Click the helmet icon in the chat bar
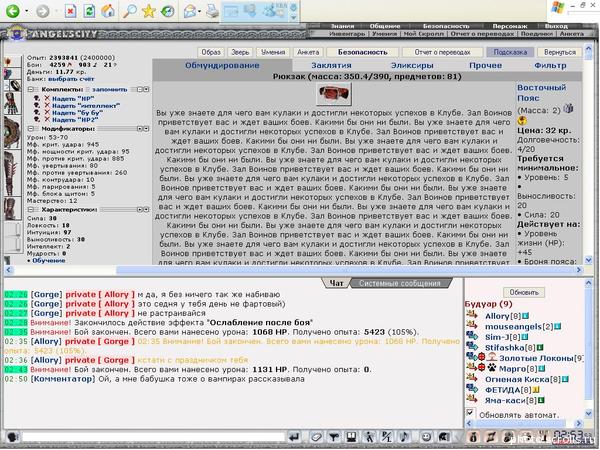Viewport: 600px width, 450px height. point(444,437)
